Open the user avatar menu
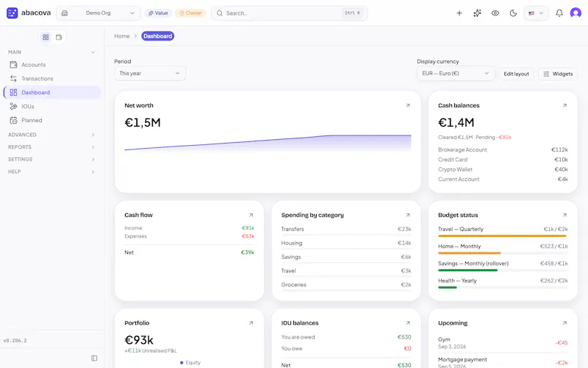The height and width of the screenshot is (368, 588). click(x=576, y=13)
